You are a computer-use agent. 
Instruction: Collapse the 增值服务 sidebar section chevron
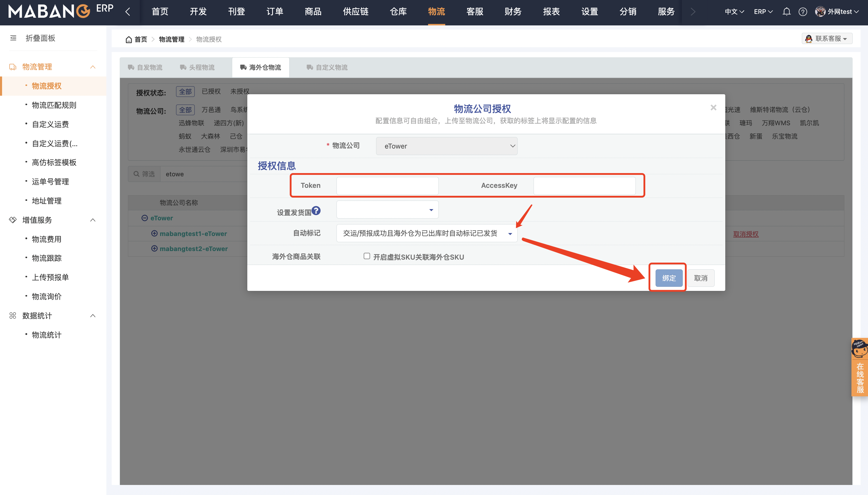coord(93,220)
